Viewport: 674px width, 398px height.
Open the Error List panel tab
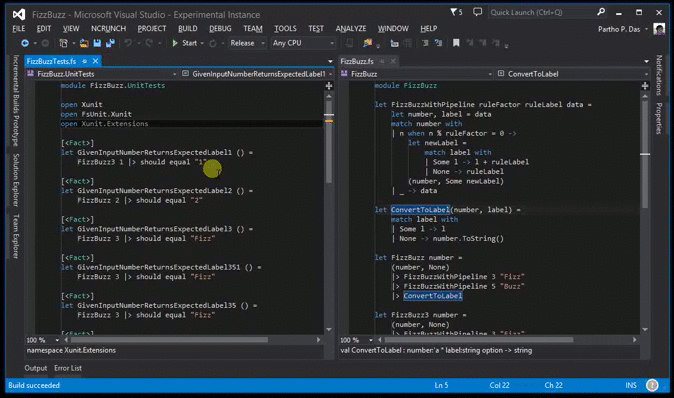point(68,368)
